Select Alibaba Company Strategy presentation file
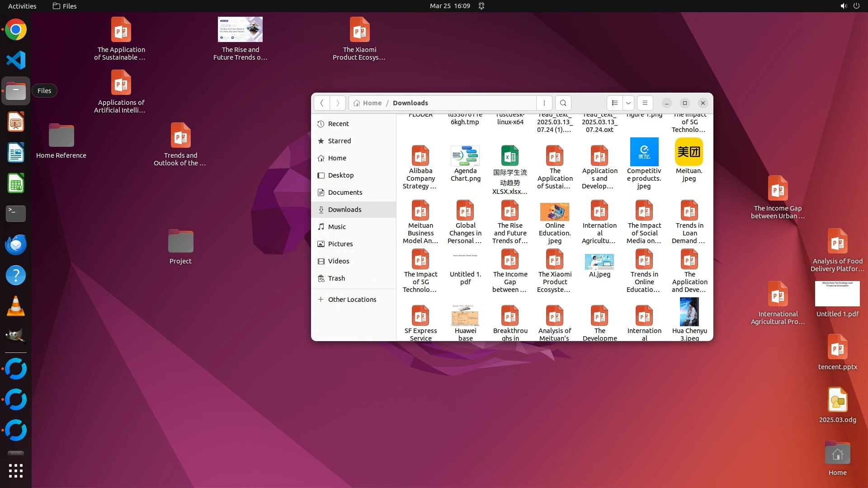The image size is (868, 488). pyautogui.click(x=420, y=156)
